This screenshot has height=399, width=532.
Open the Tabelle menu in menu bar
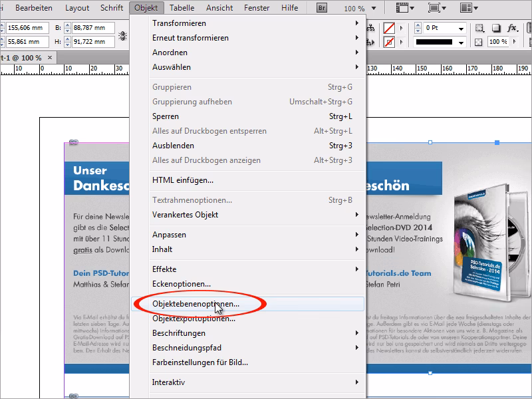pyautogui.click(x=182, y=8)
